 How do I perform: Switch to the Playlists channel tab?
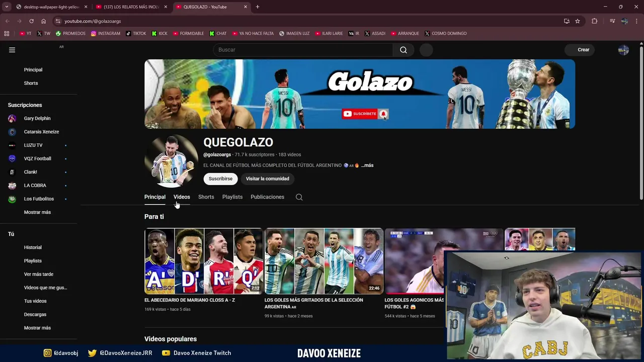point(232,197)
